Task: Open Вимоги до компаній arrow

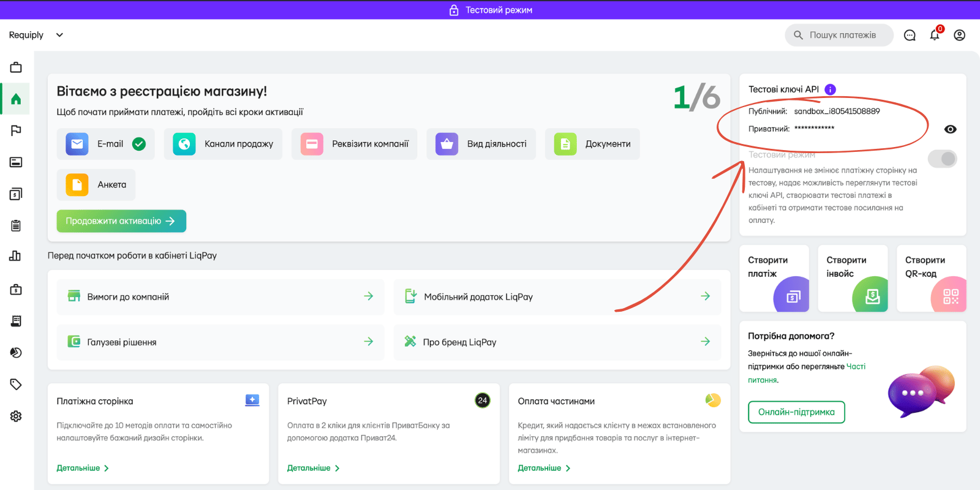Action: click(x=369, y=296)
